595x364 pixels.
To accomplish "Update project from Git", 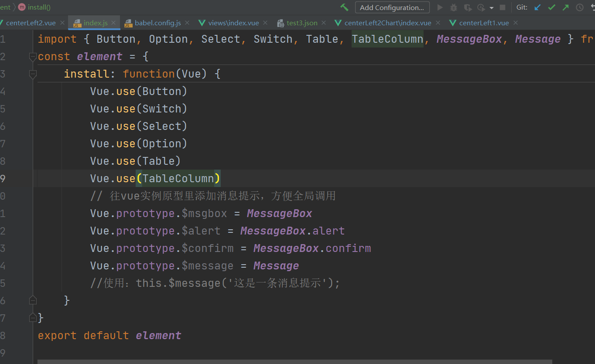I will point(537,7).
